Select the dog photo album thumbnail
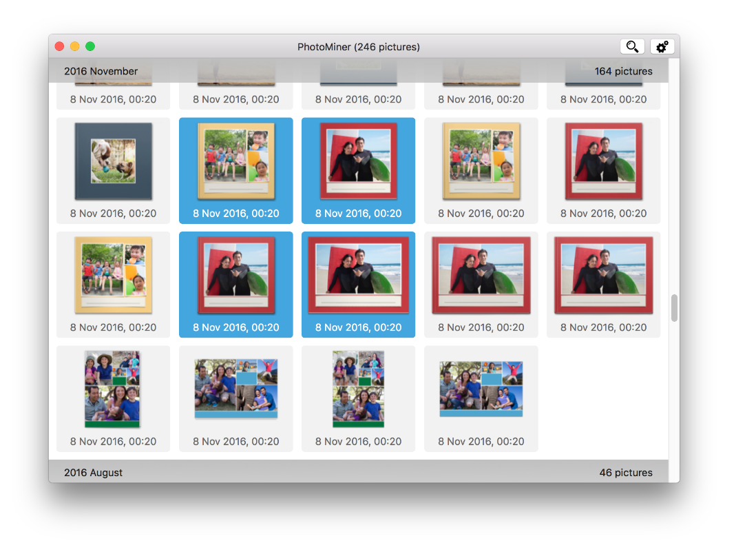756x543 pixels. [x=114, y=161]
